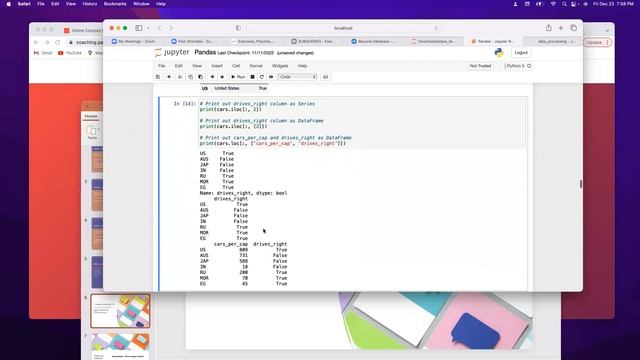Run the current cell

(x=238, y=77)
